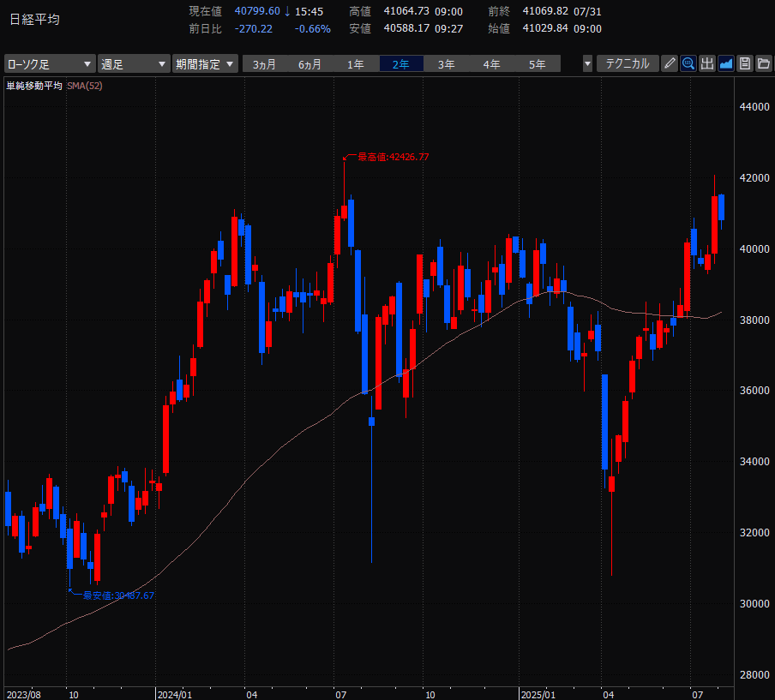Click the previous close 41069.82
775x700 pixels.
tap(545, 11)
